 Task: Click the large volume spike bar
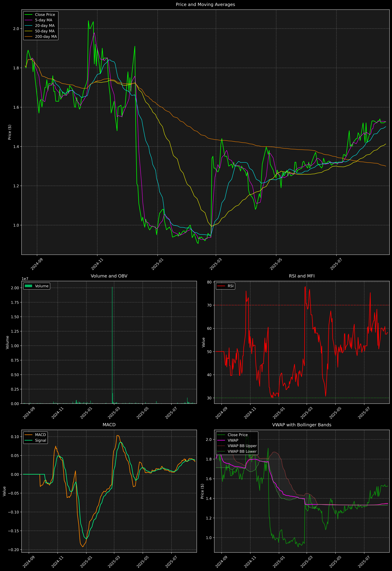[112, 344]
